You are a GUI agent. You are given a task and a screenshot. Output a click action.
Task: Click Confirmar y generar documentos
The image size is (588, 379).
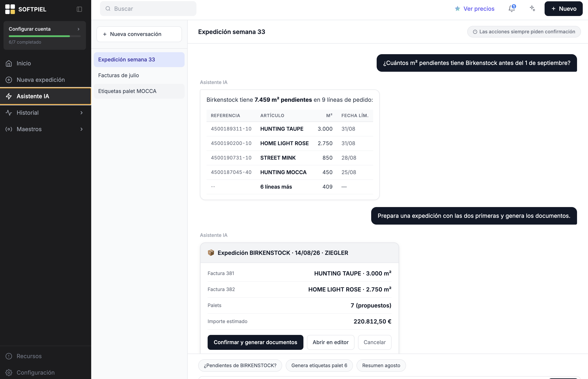[x=255, y=342]
